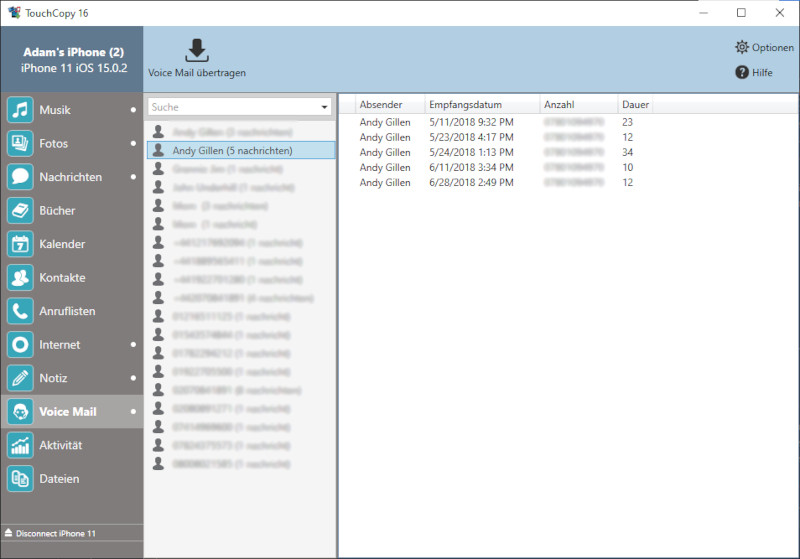
Task: Click the Hilfe text link
Action: (x=762, y=72)
